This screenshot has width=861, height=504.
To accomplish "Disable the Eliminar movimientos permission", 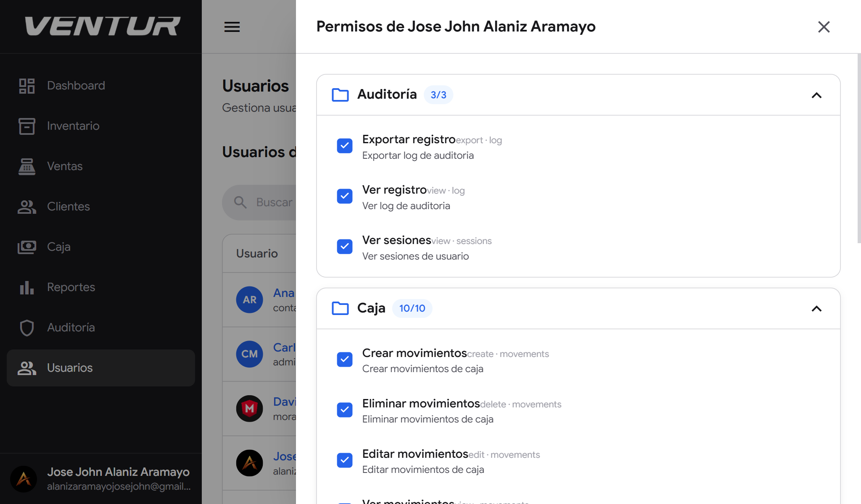I will [x=345, y=409].
